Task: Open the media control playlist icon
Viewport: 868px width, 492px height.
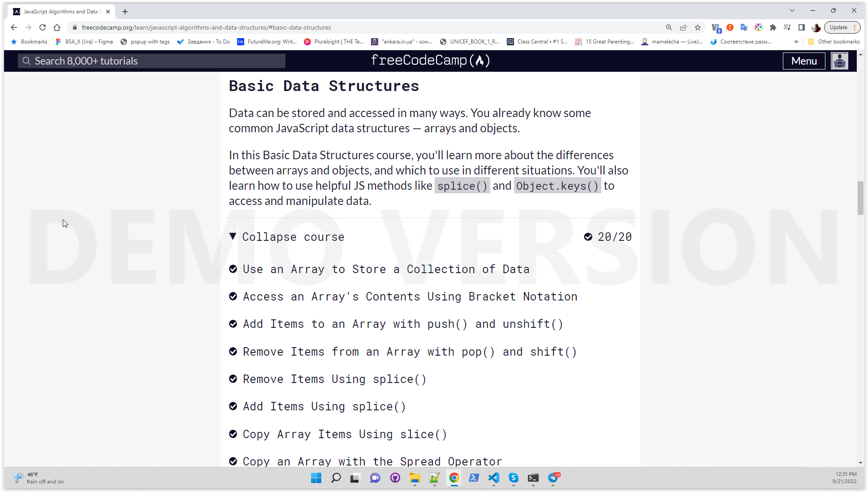Action: [x=787, y=27]
